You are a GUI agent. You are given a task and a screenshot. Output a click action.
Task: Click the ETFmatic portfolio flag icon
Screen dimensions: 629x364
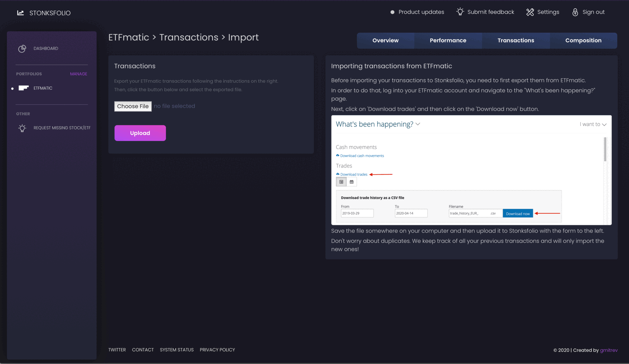[x=24, y=88]
